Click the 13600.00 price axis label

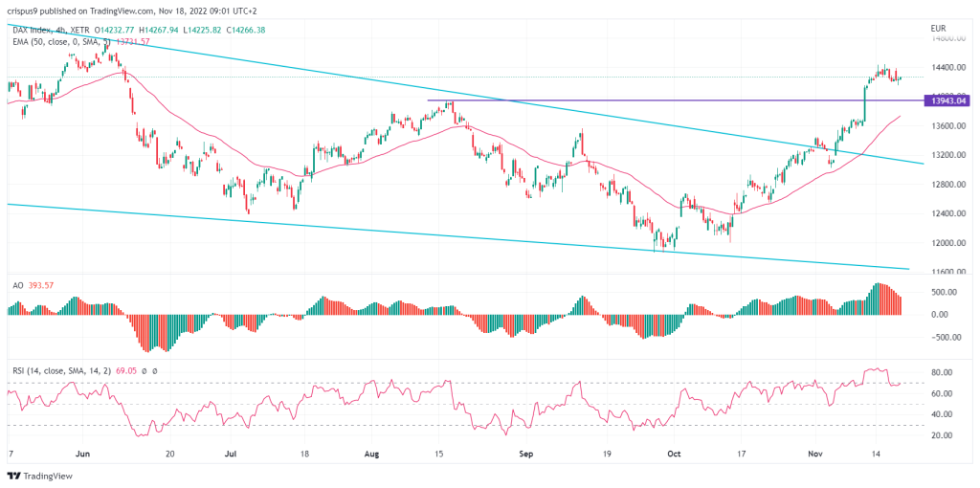click(x=948, y=126)
